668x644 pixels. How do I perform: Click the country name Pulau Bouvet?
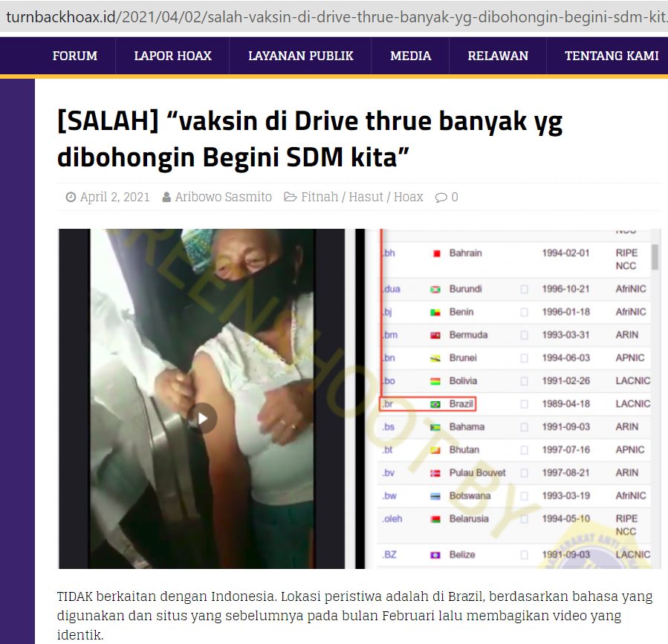coord(477,472)
